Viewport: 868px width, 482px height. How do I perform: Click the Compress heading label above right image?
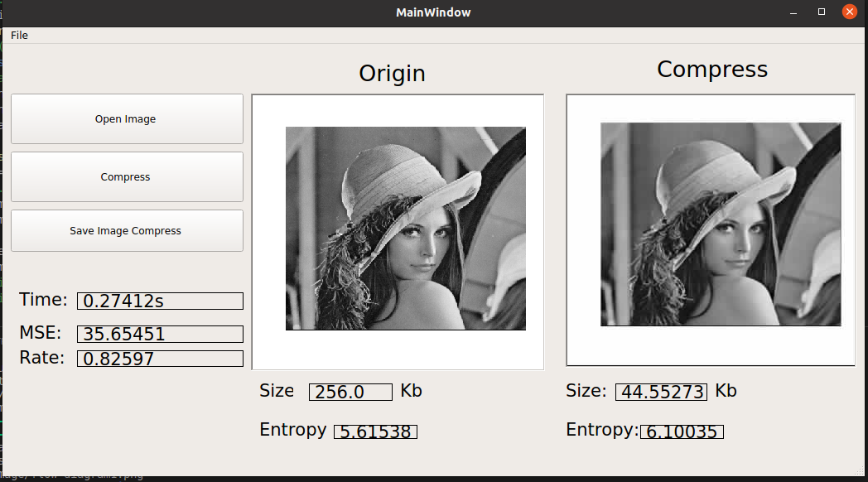click(x=712, y=70)
